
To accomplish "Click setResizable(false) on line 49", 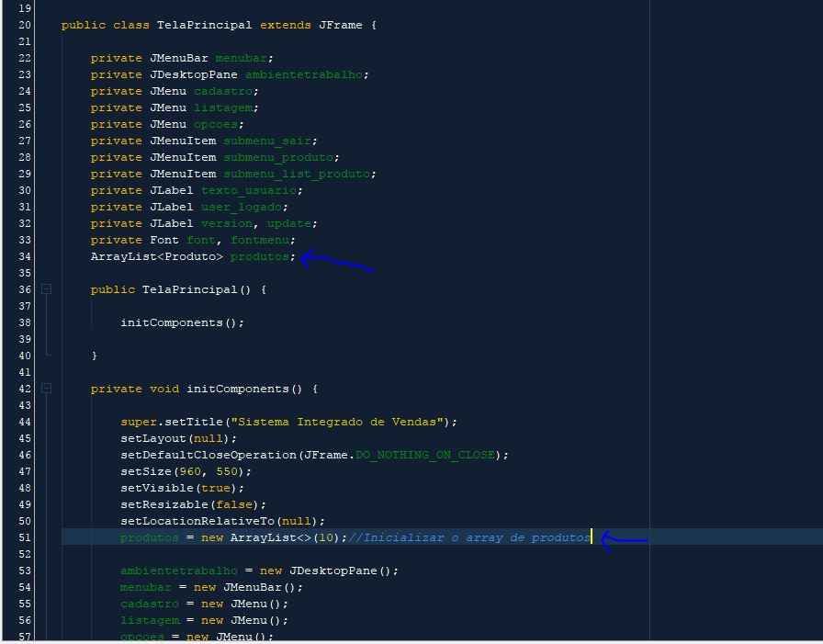I will point(193,504).
